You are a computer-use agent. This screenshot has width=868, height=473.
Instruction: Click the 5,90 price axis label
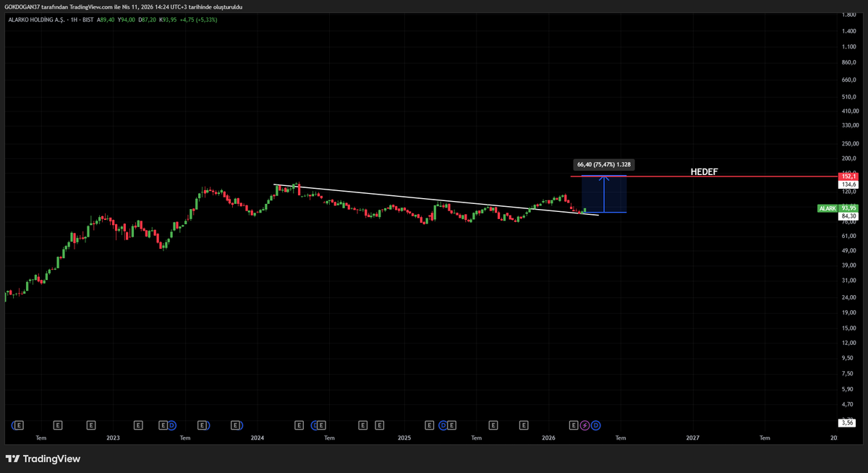click(x=849, y=388)
